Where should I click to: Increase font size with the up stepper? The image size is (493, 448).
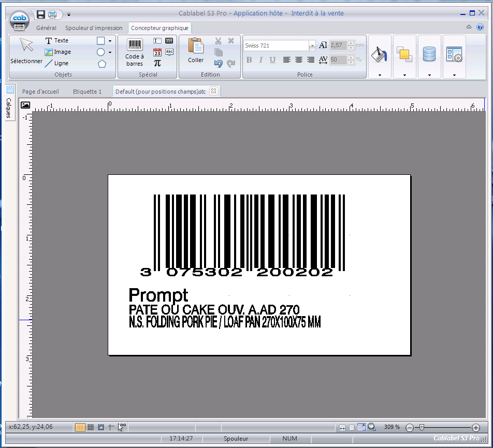pos(351,43)
